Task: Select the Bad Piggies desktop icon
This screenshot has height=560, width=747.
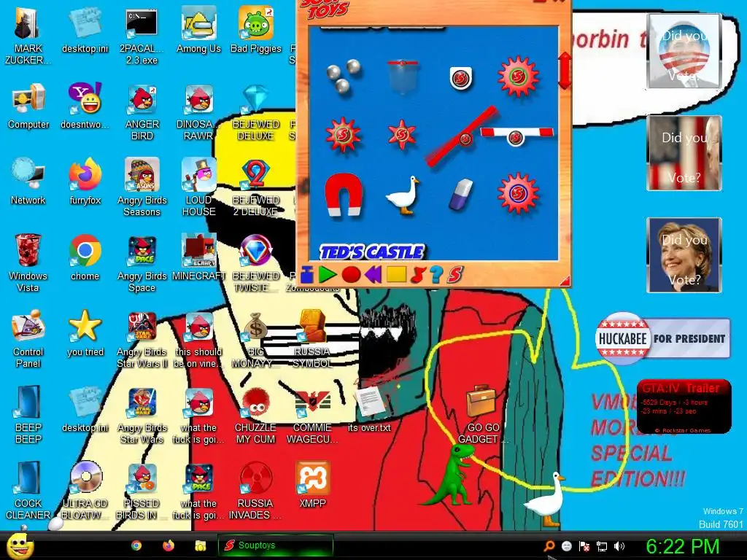Action: coord(256,30)
